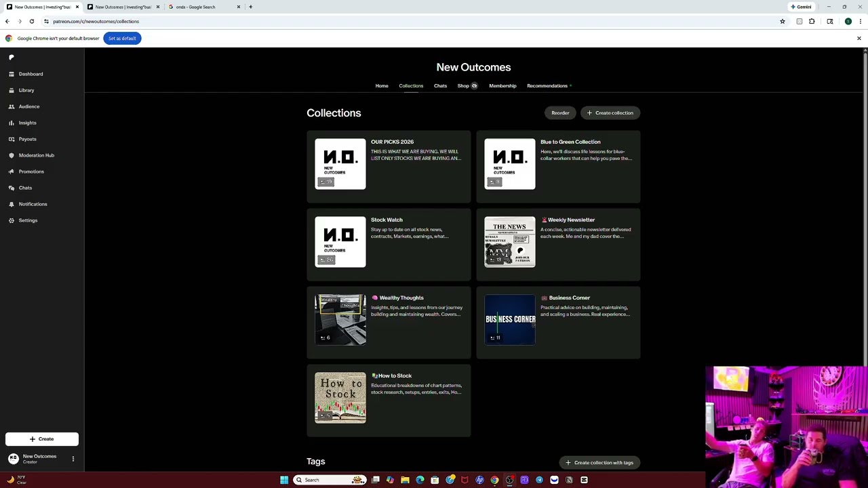Open the weather widget in the taskbar
This screenshot has height=488, width=868.
pyautogui.click(x=16, y=480)
